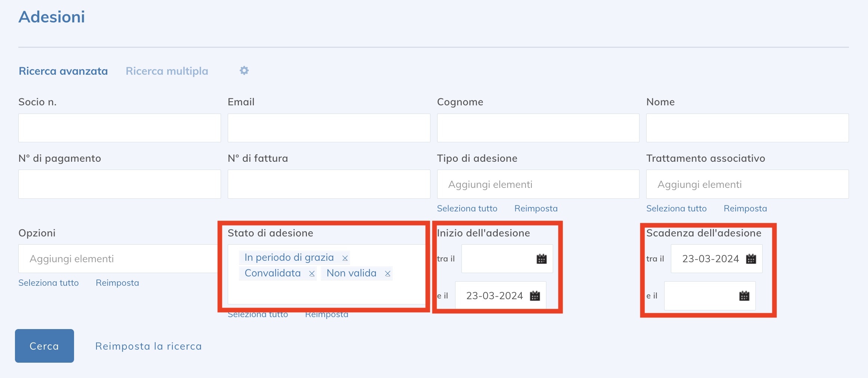Image resolution: width=868 pixels, height=378 pixels.
Task: Click the gear settings icon beside Ricerca multipla
Action: [244, 71]
